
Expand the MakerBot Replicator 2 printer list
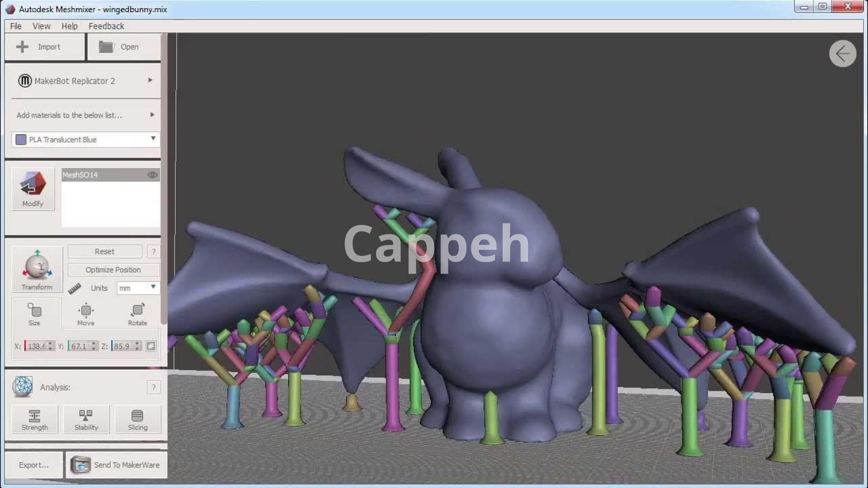[150, 80]
